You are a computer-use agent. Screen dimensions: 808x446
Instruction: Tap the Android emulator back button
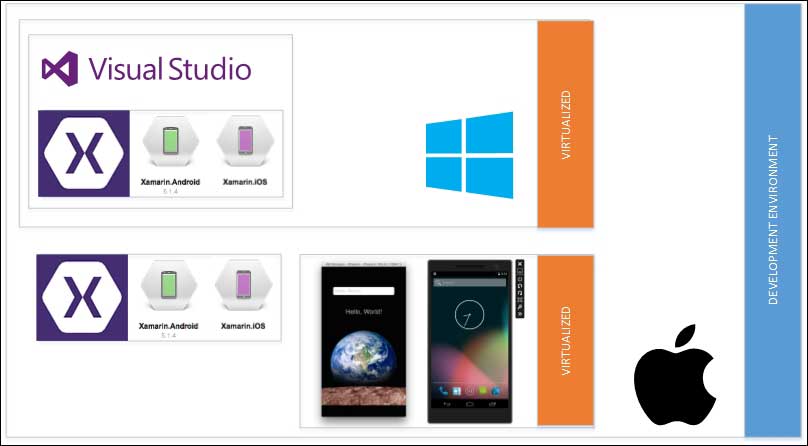pos(447,404)
